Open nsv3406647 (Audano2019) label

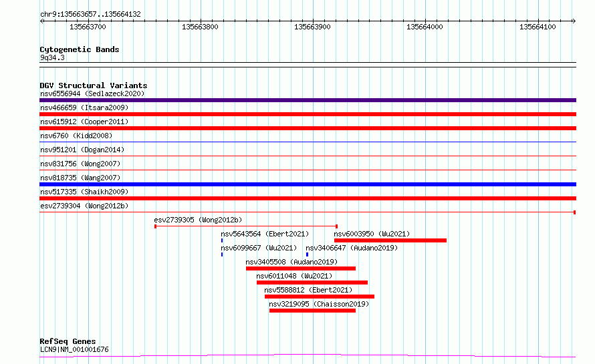pyautogui.click(x=352, y=248)
